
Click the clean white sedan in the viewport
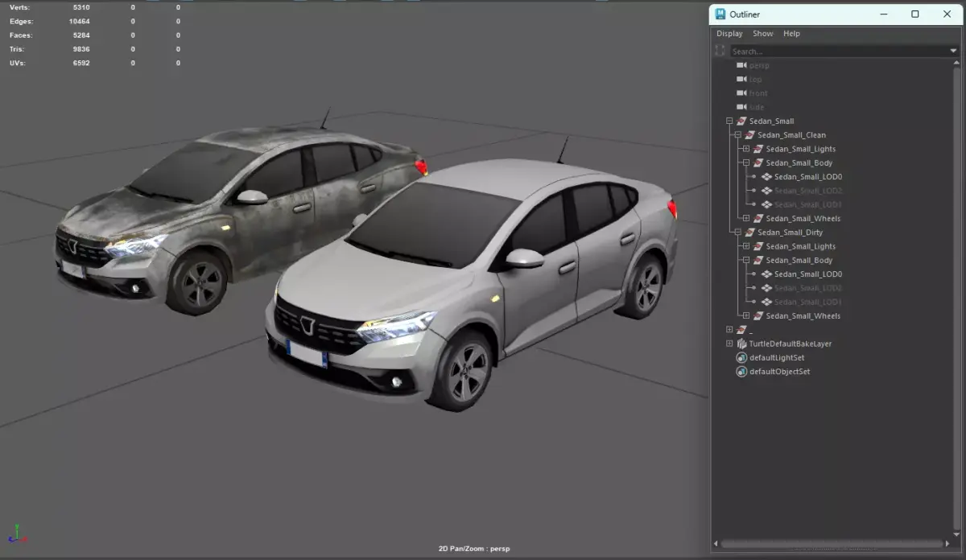click(x=475, y=282)
